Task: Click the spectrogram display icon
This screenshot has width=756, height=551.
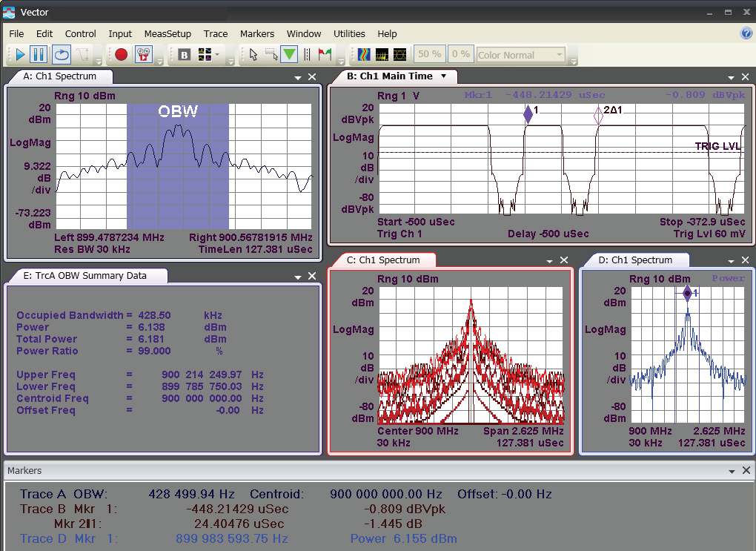Action: tap(363, 54)
